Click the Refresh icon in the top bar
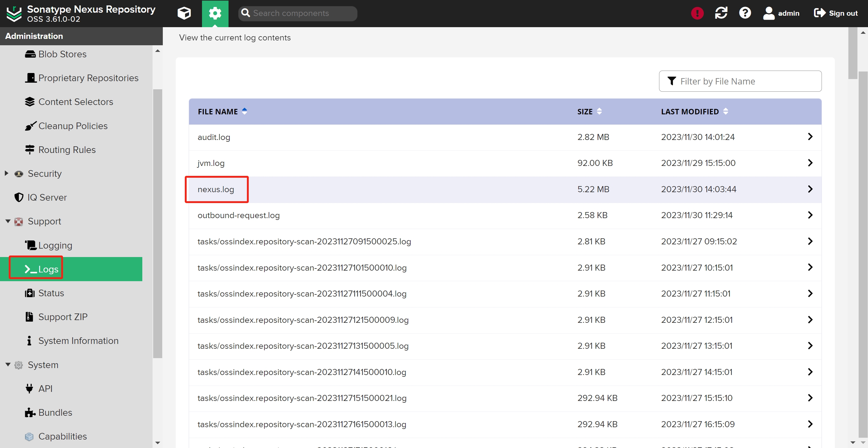The height and width of the screenshot is (448, 868). pyautogui.click(x=721, y=13)
